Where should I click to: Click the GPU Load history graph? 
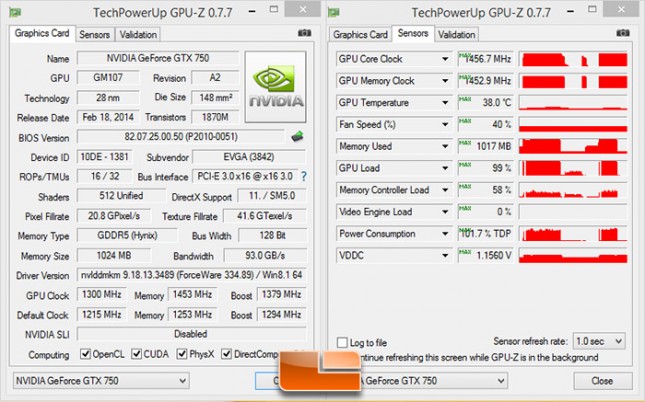coord(573,168)
